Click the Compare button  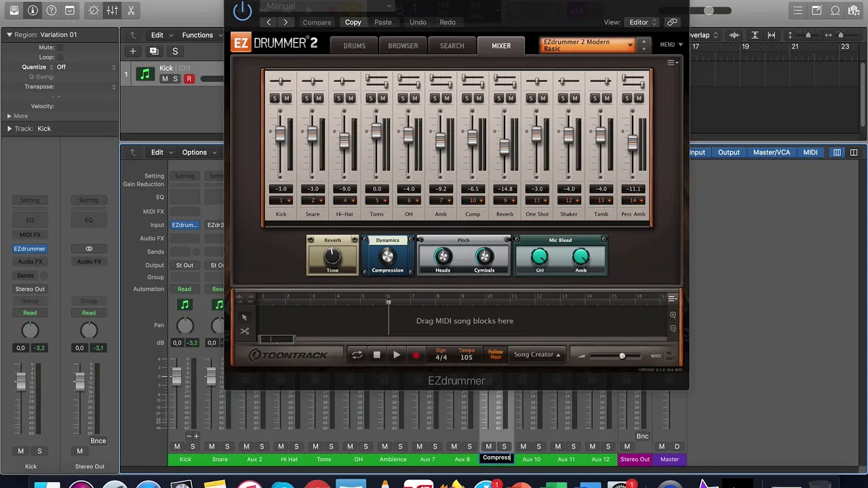pyautogui.click(x=317, y=22)
